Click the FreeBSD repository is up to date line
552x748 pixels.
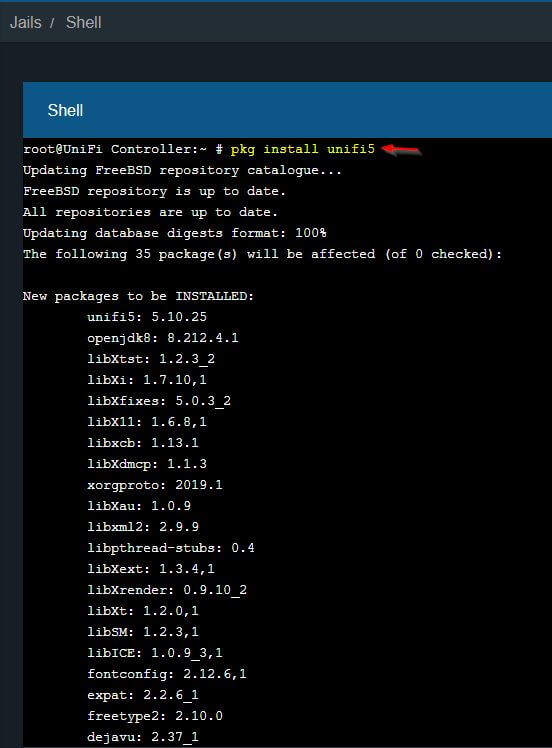click(154, 191)
